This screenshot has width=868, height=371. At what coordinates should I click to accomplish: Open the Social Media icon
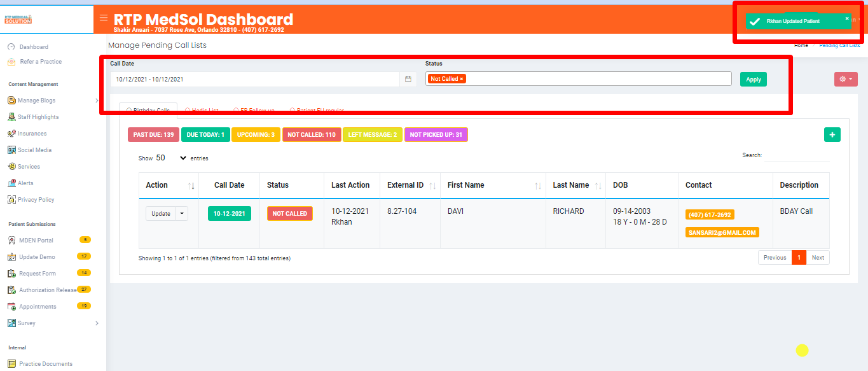pos(11,150)
